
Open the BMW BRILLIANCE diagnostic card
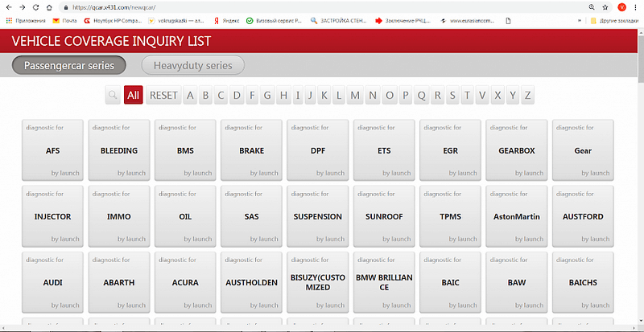coord(384,282)
